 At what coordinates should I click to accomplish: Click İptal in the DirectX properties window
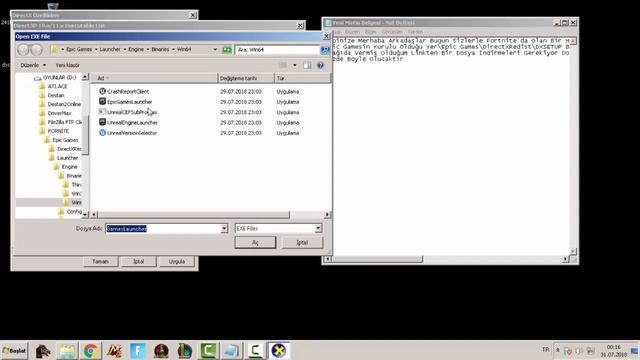pyautogui.click(x=139, y=262)
